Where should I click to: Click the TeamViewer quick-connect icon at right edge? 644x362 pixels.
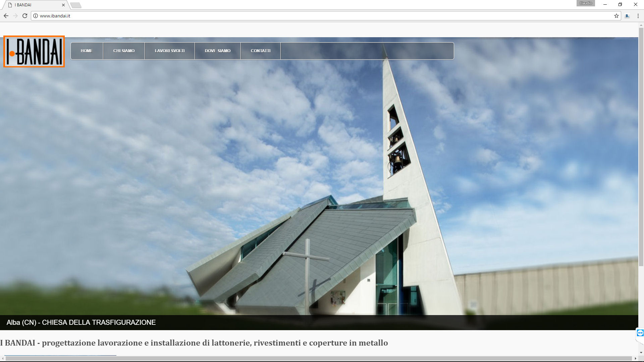(640, 333)
